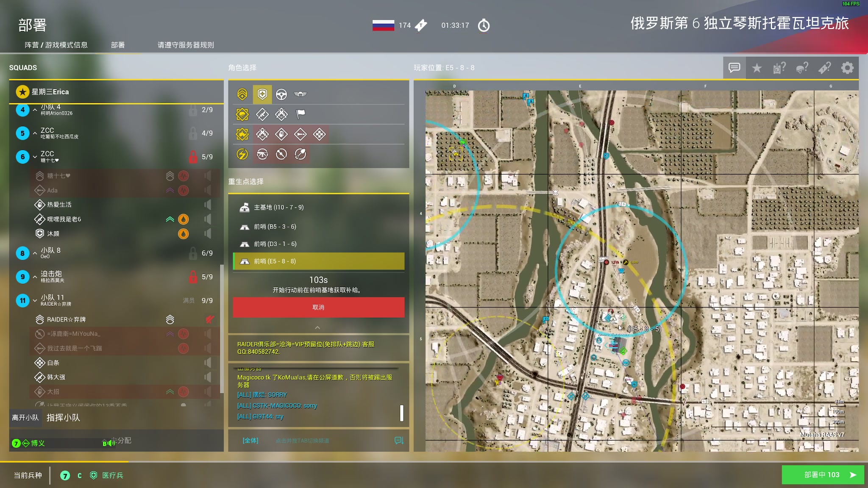Mute player 白条 speaker icon

coord(208,363)
